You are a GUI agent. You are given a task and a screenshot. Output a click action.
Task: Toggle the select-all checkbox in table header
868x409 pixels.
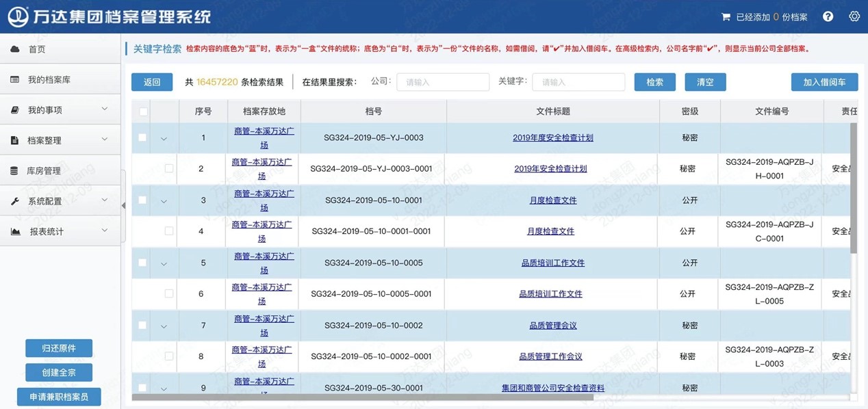click(x=143, y=111)
